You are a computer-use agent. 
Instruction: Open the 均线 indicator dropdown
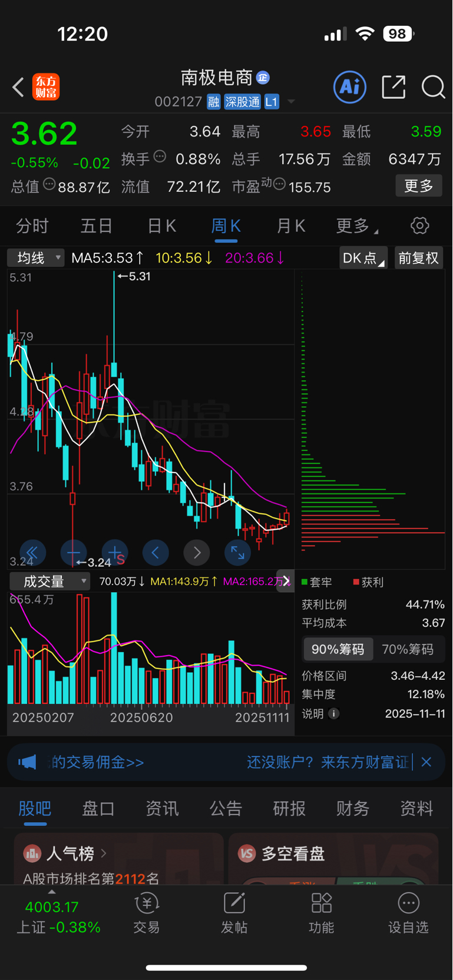point(35,258)
